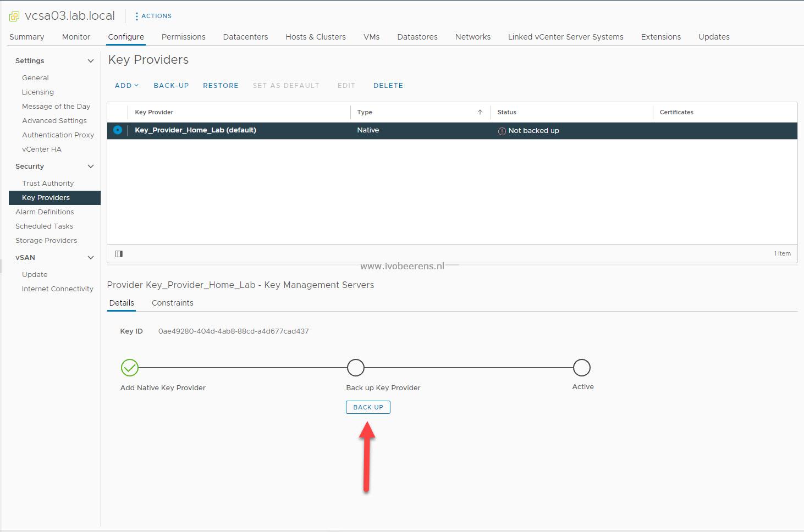804x532 pixels.
Task: Collapse the Security section chevron
Action: click(x=91, y=167)
